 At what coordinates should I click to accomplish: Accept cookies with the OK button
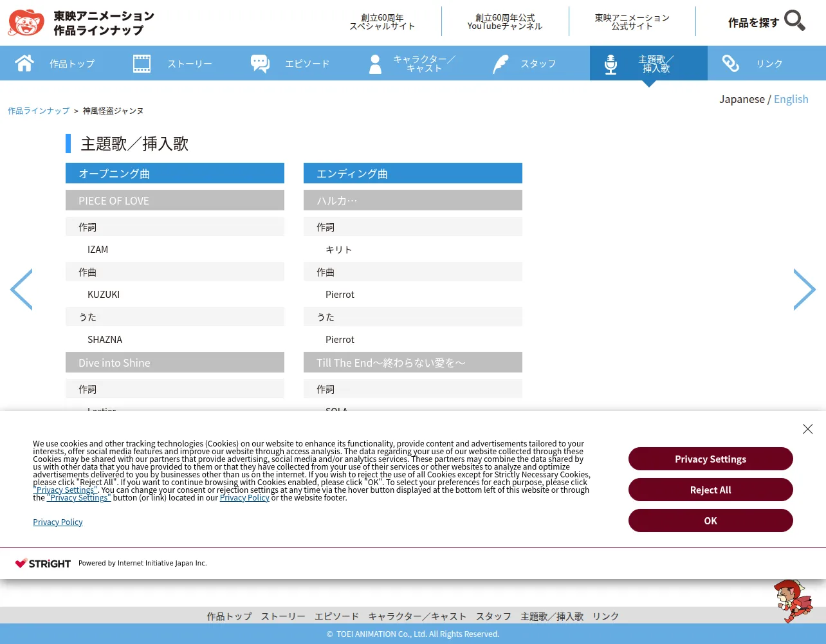pos(711,520)
